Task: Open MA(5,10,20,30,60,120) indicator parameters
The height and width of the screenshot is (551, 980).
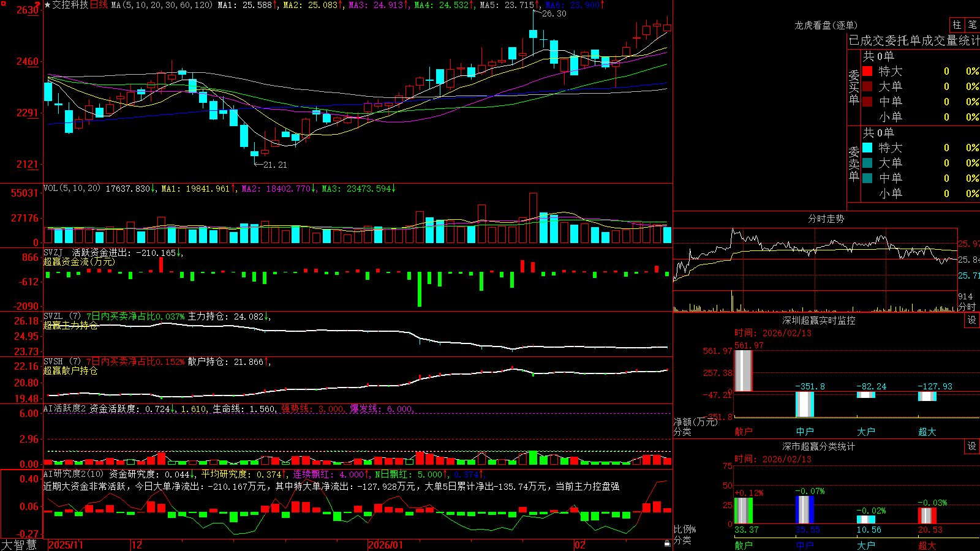Action: [x=162, y=5]
